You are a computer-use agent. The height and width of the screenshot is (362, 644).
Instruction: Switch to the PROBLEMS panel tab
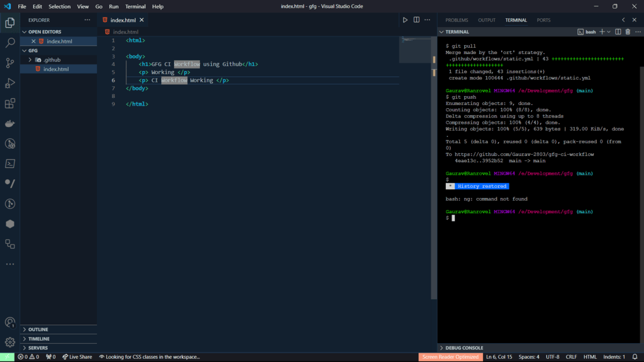click(x=457, y=20)
